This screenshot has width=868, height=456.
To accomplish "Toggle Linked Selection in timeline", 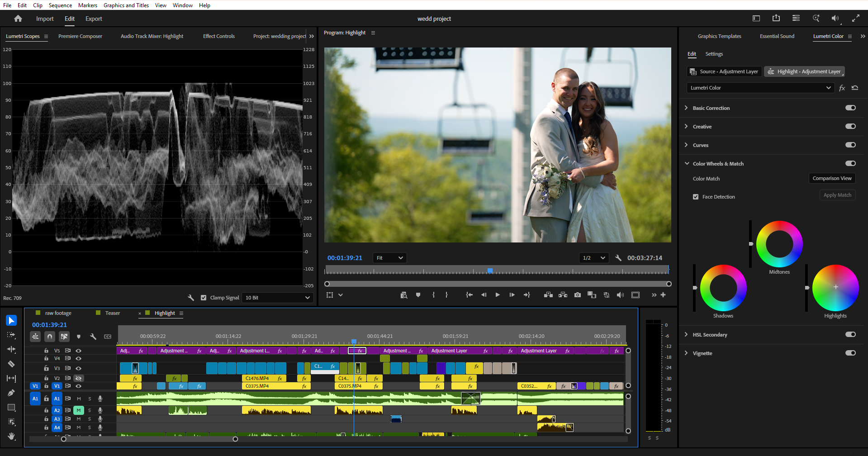I will click(x=64, y=337).
